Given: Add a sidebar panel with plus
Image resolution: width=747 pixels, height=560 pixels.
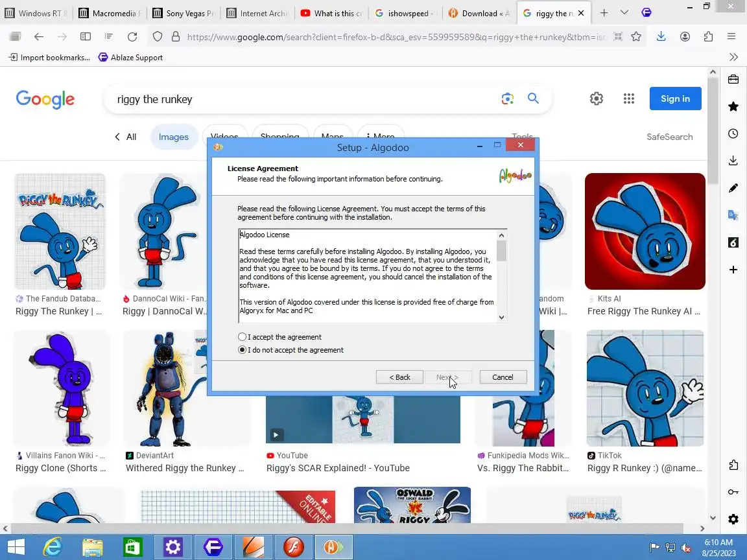Looking at the screenshot, I should click(x=733, y=270).
